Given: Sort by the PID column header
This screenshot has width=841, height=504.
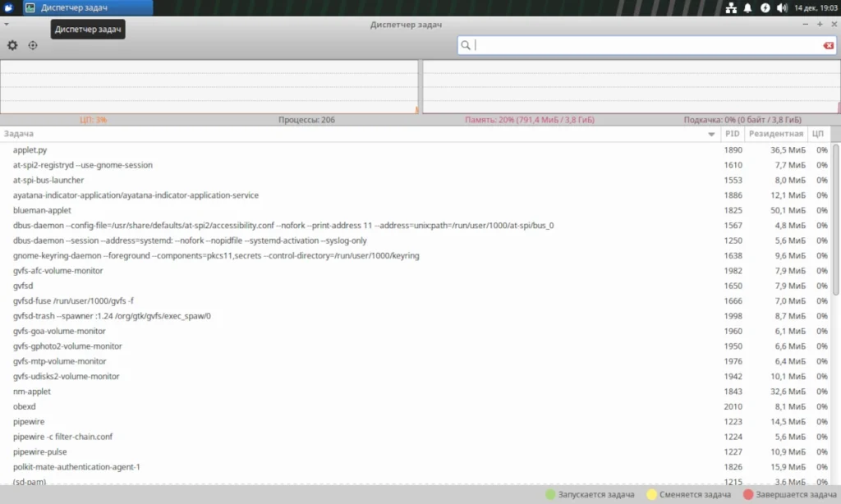Looking at the screenshot, I should (732, 134).
